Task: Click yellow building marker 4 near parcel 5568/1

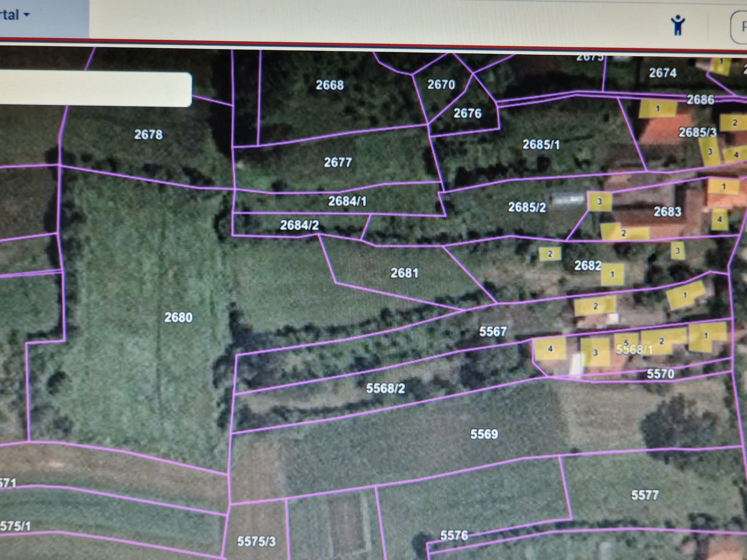Action: pyautogui.click(x=550, y=348)
